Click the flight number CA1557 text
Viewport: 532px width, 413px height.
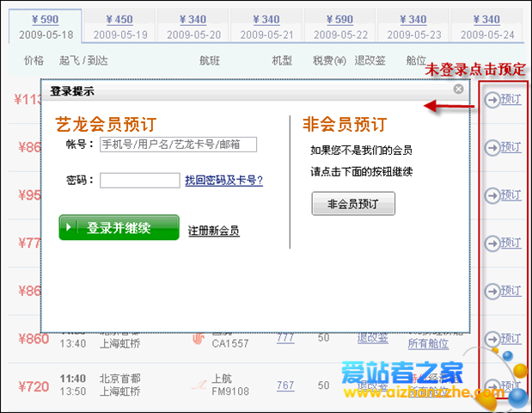(230, 343)
